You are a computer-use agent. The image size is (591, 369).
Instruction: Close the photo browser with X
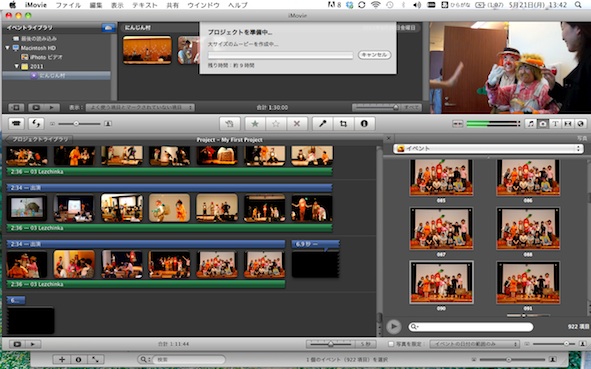389,138
